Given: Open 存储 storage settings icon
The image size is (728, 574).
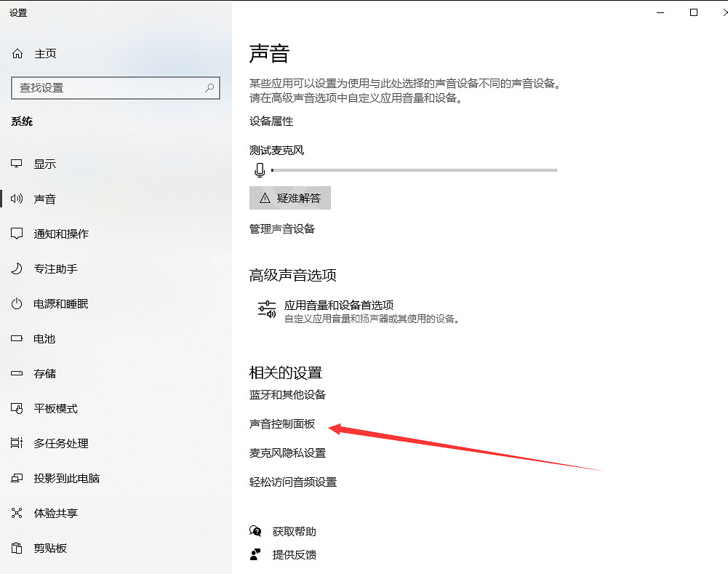Looking at the screenshot, I should click(17, 373).
